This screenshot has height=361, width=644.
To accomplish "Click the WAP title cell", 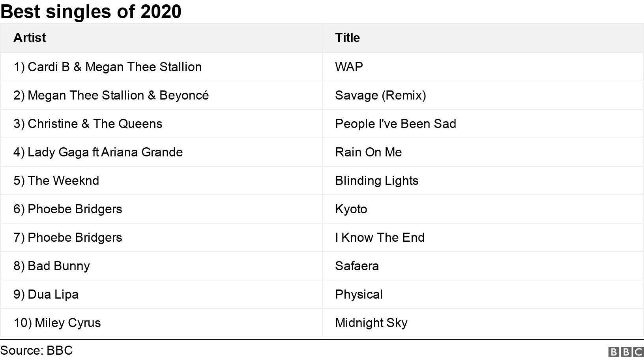I will [x=349, y=67].
